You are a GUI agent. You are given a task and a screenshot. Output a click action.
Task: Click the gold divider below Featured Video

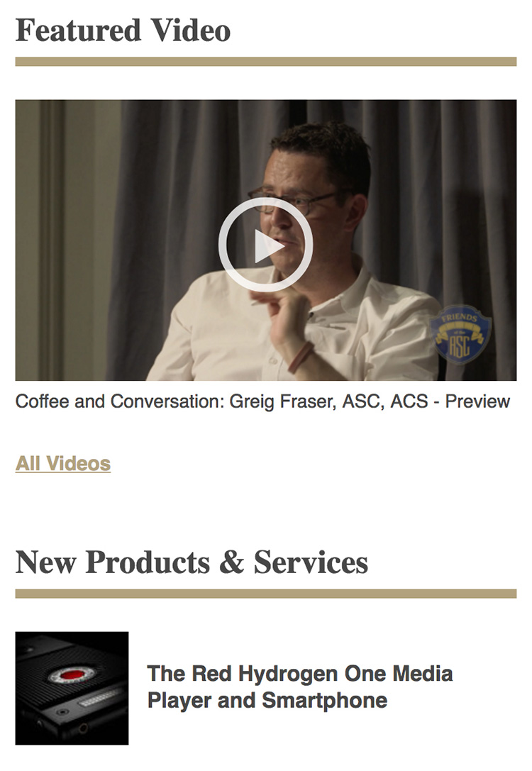coord(265,62)
